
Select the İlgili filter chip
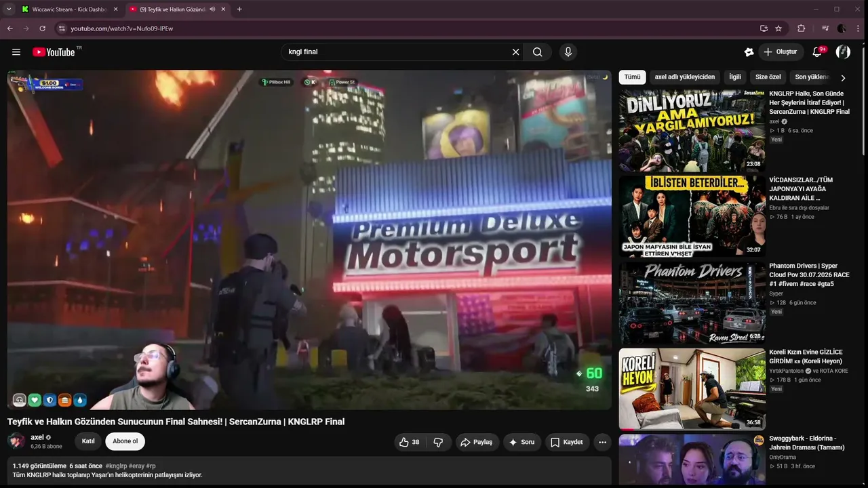point(735,77)
